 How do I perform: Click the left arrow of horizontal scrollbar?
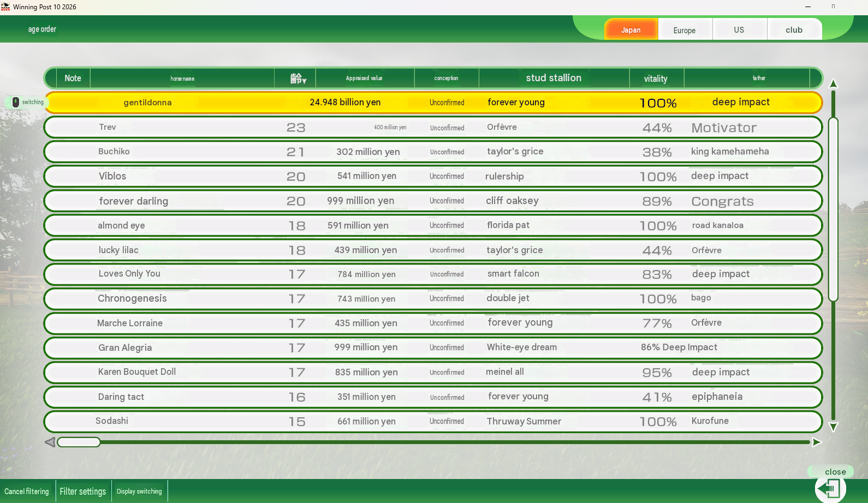pos(50,442)
